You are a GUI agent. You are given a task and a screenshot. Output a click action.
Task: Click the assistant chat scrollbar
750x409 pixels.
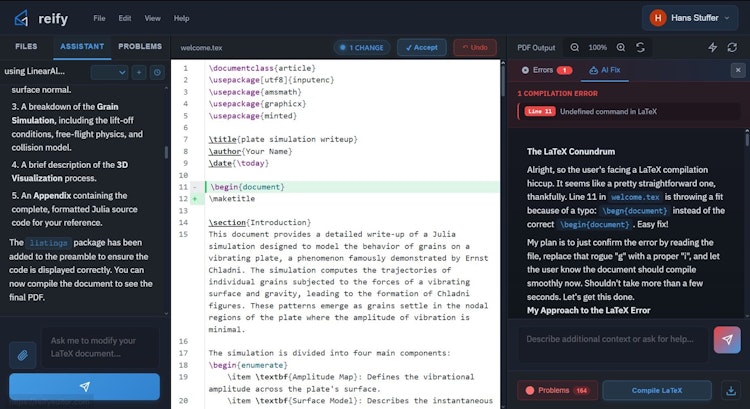[x=166, y=152]
